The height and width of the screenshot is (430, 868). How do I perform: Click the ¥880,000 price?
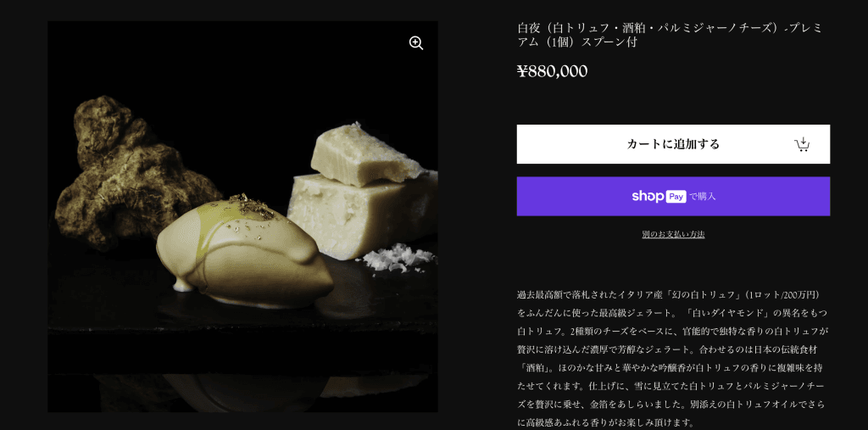(552, 71)
